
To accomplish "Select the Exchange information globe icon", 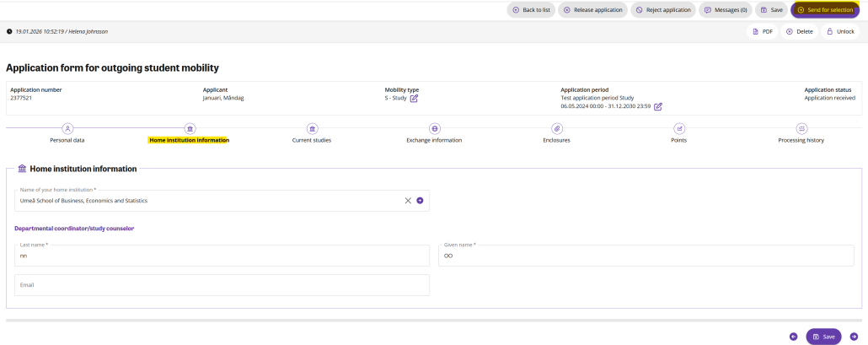I will pyautogui.click(x=434, y=128).
